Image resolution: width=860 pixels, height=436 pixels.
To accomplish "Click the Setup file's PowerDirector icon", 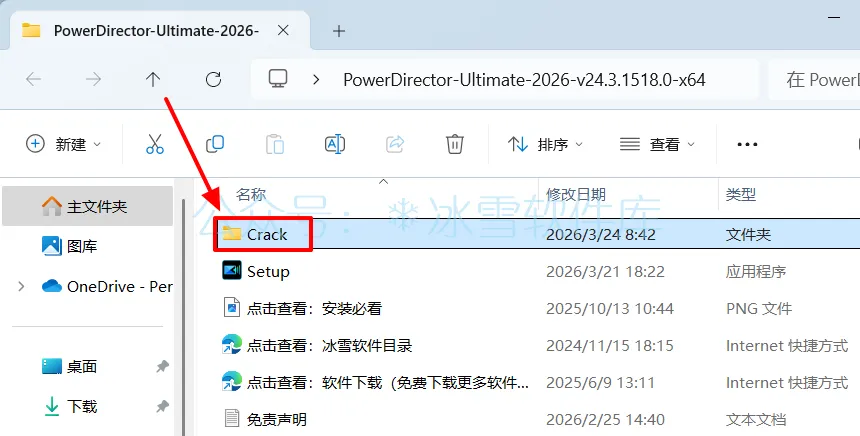I will tap(231, 270).
